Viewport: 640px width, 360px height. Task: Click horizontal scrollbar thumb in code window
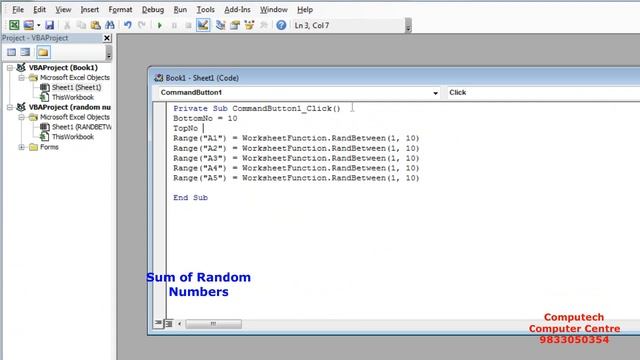(x=213, y=324)
